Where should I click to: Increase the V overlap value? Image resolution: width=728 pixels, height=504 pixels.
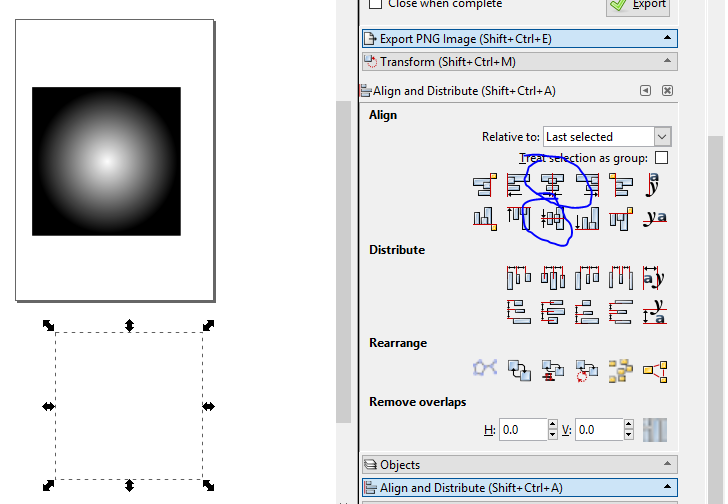tap(629, 425)
